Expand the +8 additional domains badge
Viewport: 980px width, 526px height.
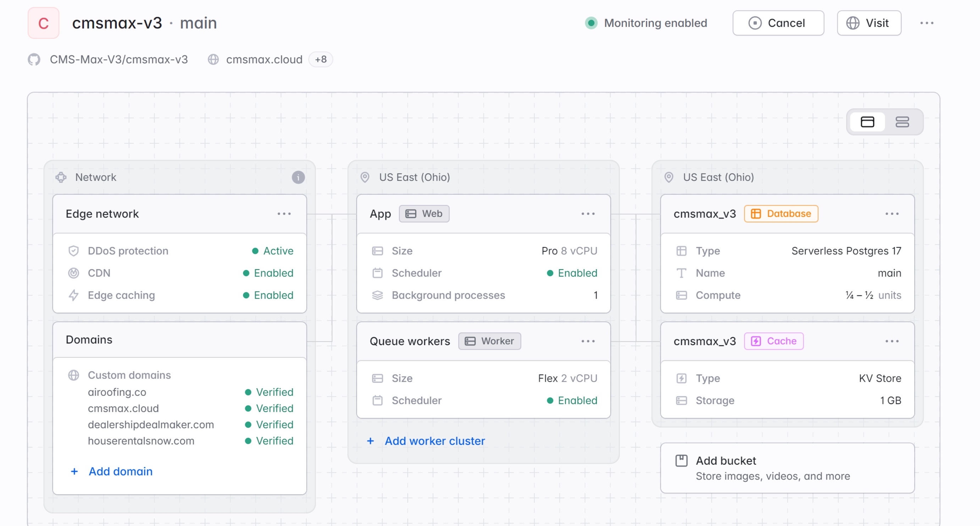click(x=320, y=60)
